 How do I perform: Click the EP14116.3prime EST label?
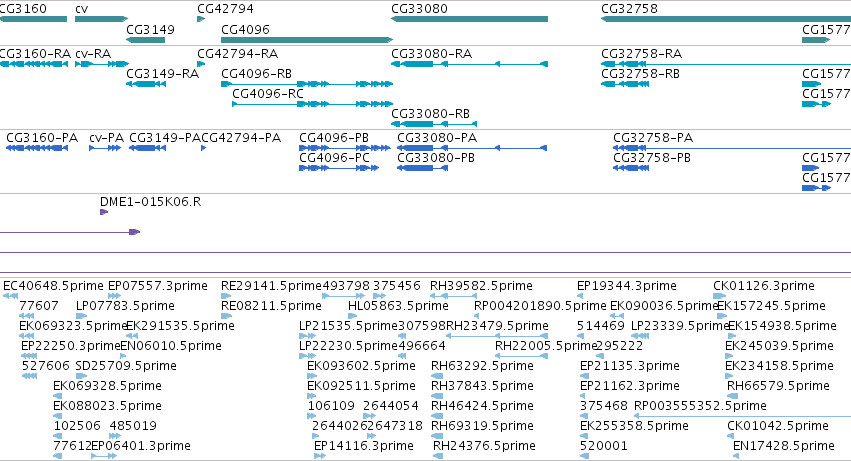coord(364,447)
